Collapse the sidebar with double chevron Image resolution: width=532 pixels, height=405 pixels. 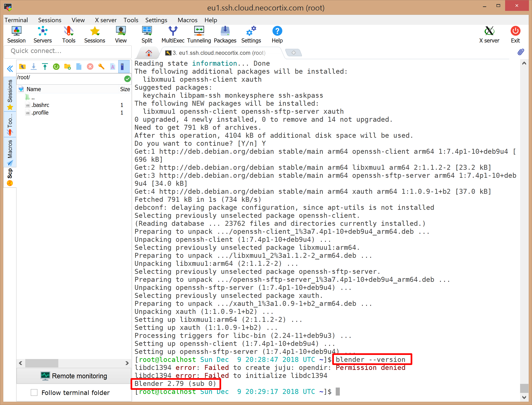pyautogui.click(x=10, y=69)
